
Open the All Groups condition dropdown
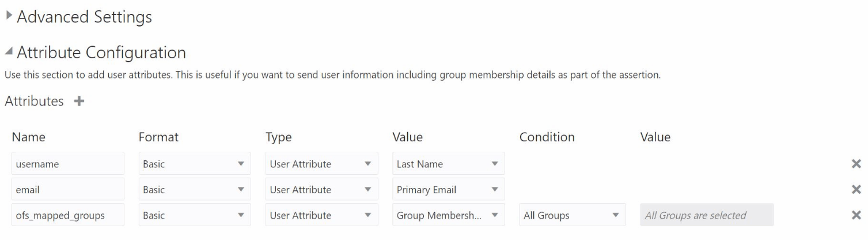572,215
